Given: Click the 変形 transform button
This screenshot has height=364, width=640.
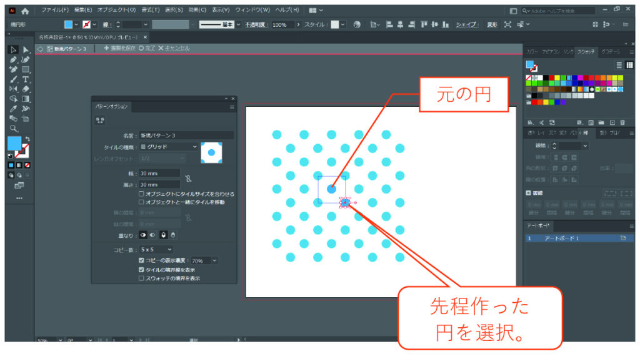Looking at the screenshot, I should [x=492, y=25].
